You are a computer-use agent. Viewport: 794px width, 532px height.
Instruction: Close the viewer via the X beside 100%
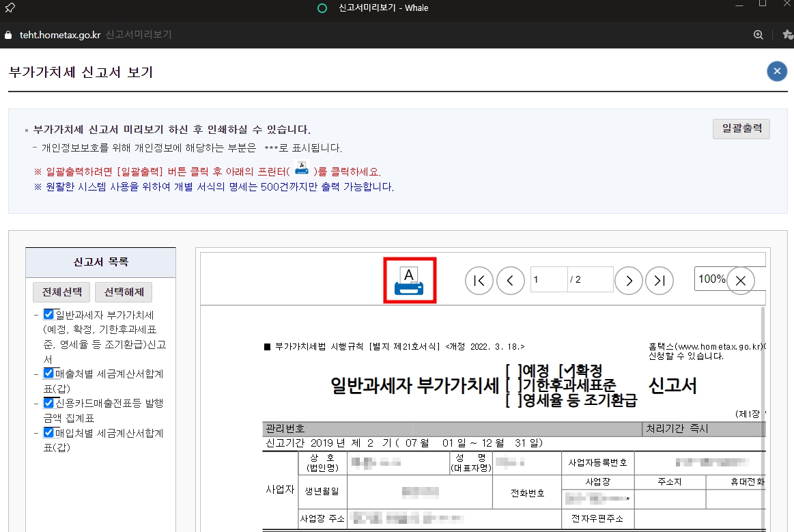click(x=741, y=280)
